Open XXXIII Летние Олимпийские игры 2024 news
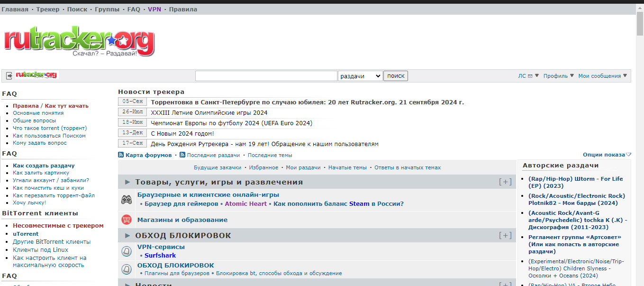 click(x=209, y=113)
